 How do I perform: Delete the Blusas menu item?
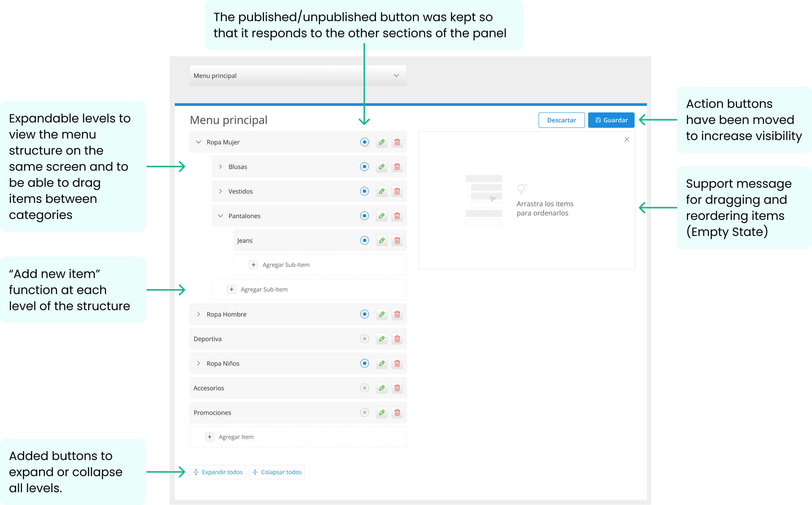point(397,167)
